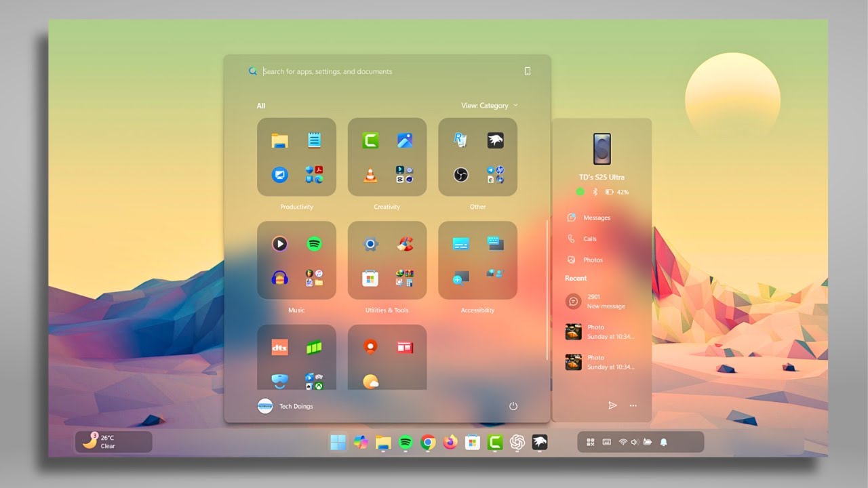The width and height of the screenshot is (868, 488).
Task: Open the Weather app tile
Action: pos(370,382)
